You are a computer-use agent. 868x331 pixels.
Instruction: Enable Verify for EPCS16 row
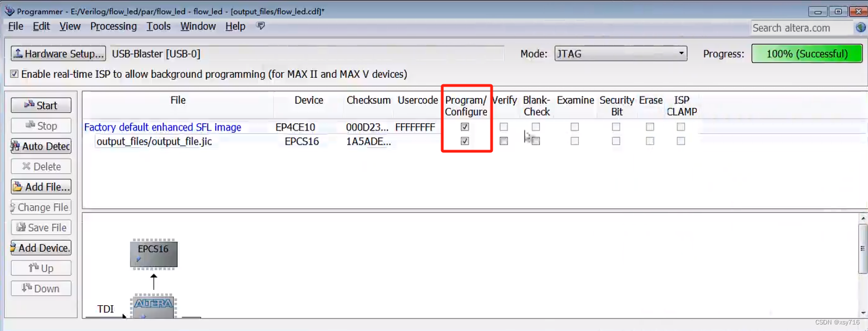(x=504, y=141)
